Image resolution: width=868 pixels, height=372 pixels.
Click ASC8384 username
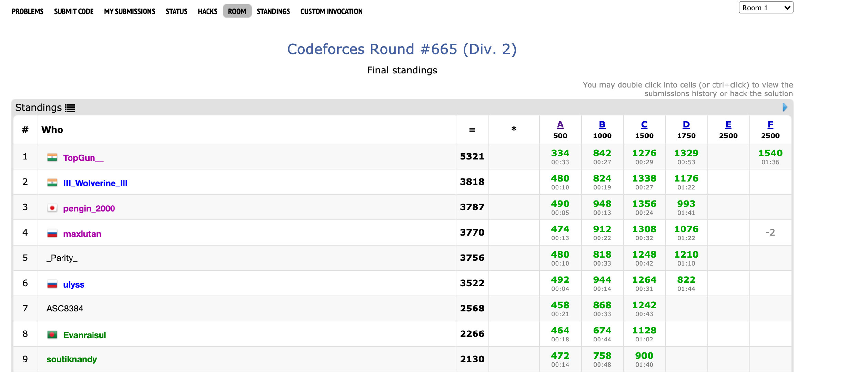[x=65, y=308]
